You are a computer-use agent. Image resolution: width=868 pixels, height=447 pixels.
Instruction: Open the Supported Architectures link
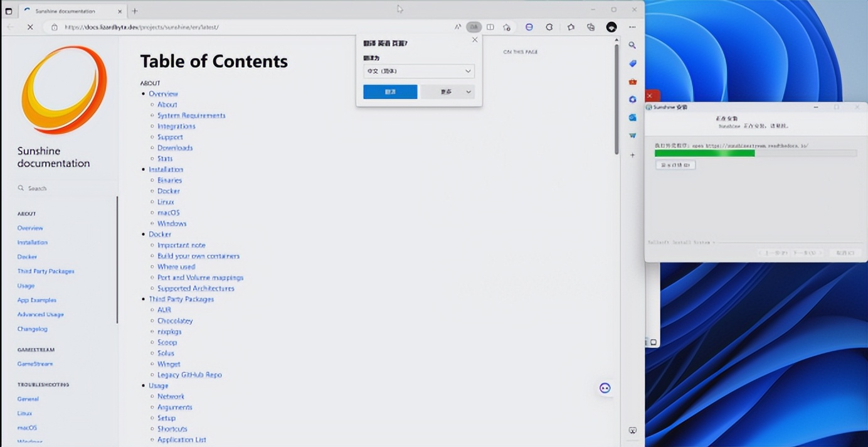pos(196,288)
